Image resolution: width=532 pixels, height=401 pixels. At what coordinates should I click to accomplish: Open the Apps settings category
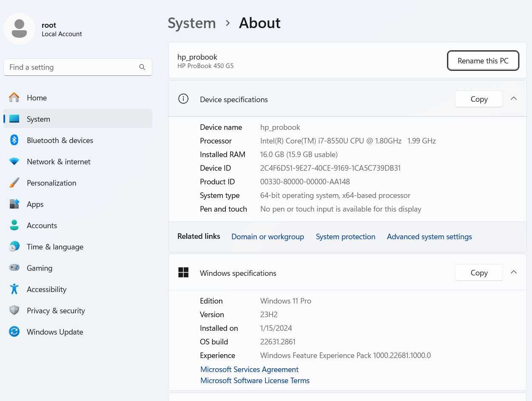78,204
